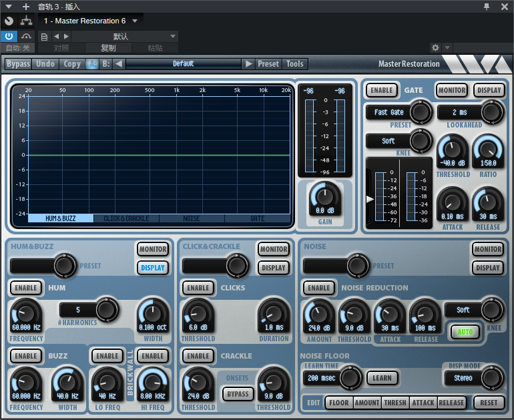Viewport: 514px width, 420px height.
Task: Click the Bypass button
Action: click(x=19, y=63)
